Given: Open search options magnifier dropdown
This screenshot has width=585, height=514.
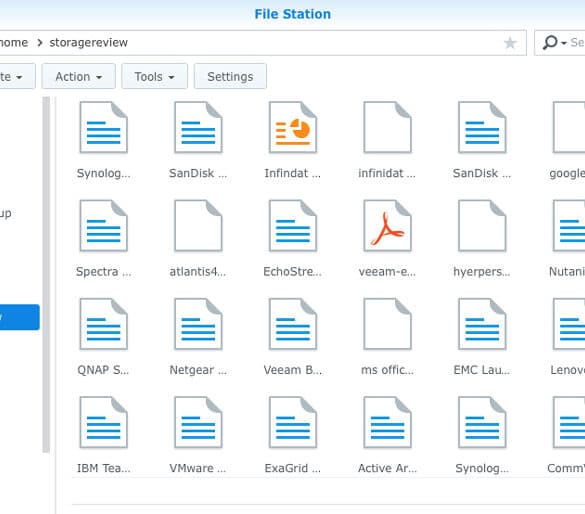Looking at the screenshot, I should click(x=554, y=43).
